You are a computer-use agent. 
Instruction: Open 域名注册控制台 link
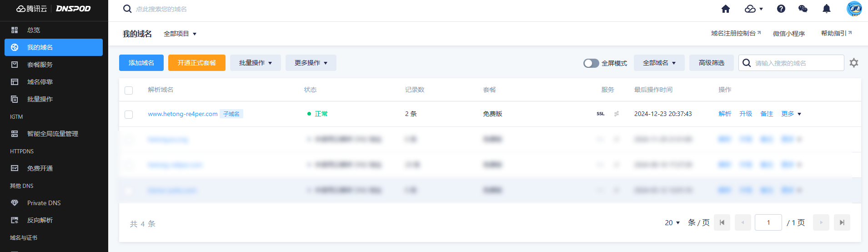tap(736, 33)
